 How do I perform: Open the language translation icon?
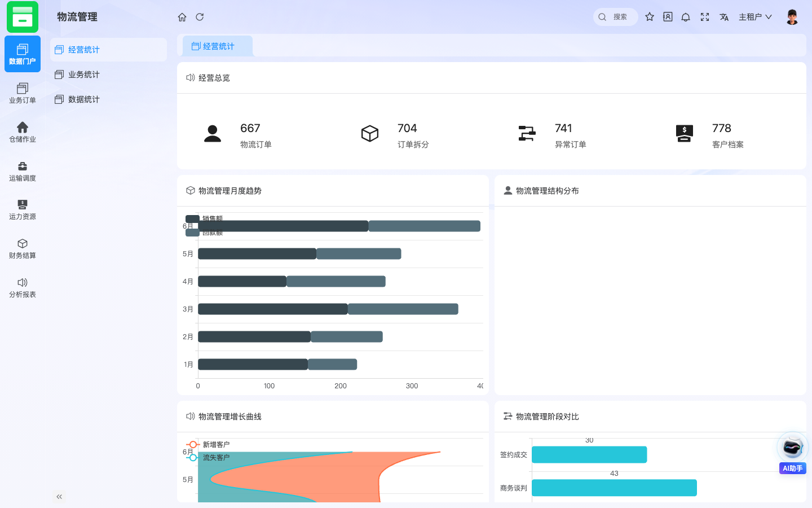pyautogui.click(x=724, y=17)
